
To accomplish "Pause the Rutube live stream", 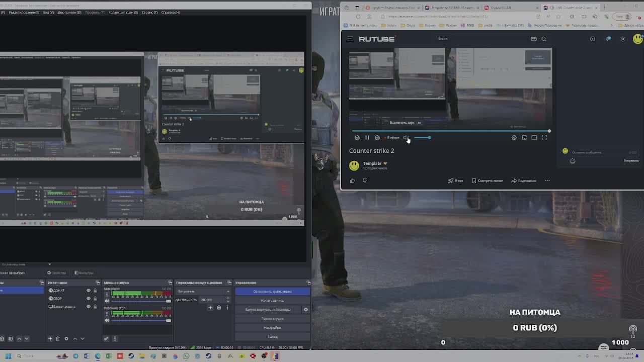I will [367, 137].
